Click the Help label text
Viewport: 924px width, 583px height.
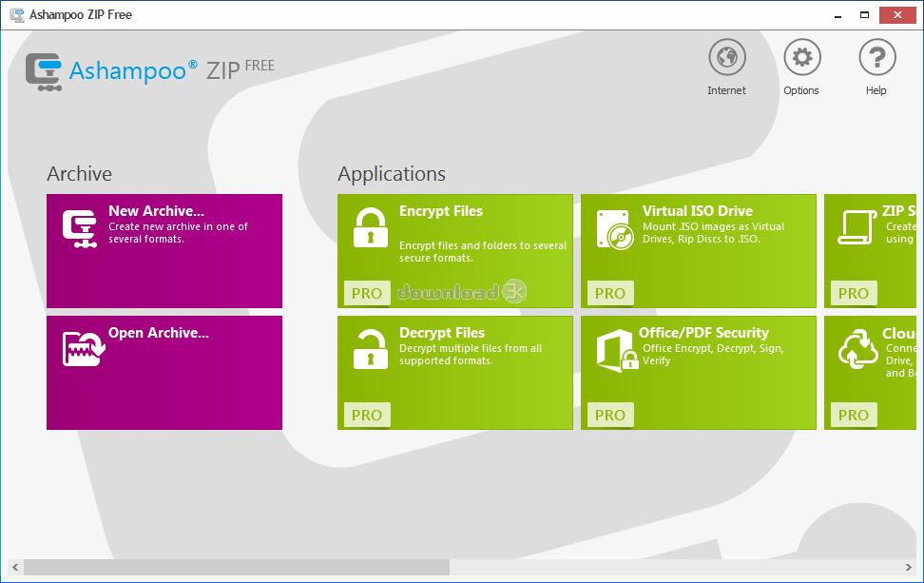[x=876, y=90]
